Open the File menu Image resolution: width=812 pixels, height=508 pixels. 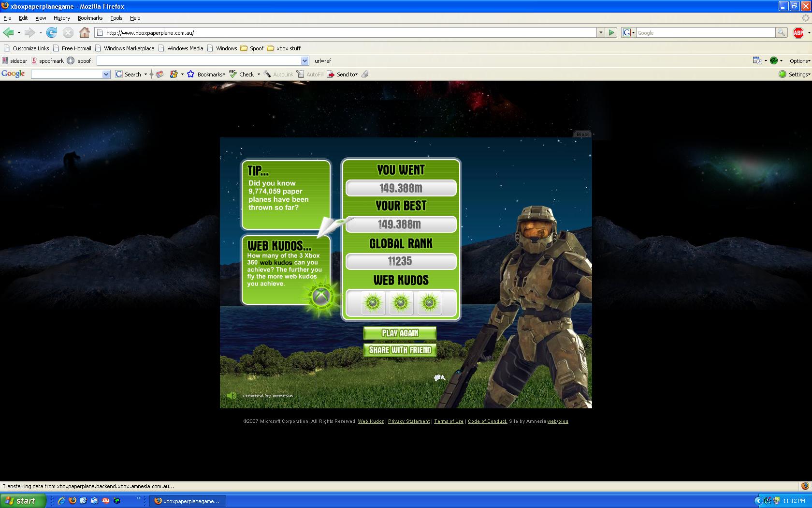[7, 18]
